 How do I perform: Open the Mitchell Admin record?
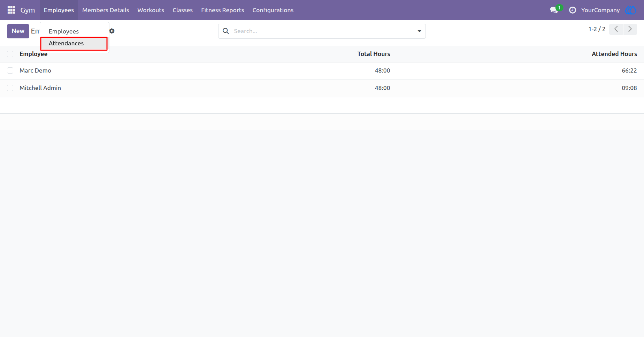coord(40,88)
